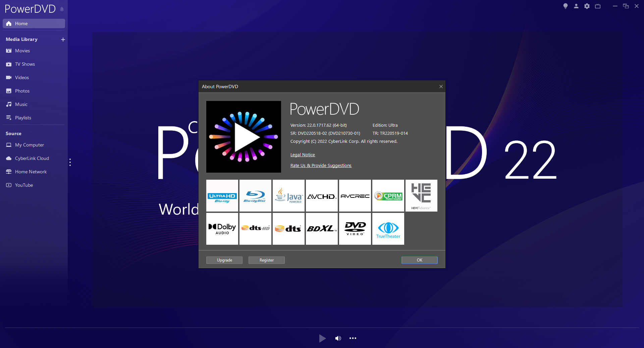Viewport: 644px width, 348px height.
Task: Click the Register button
Action: [267, 260]
